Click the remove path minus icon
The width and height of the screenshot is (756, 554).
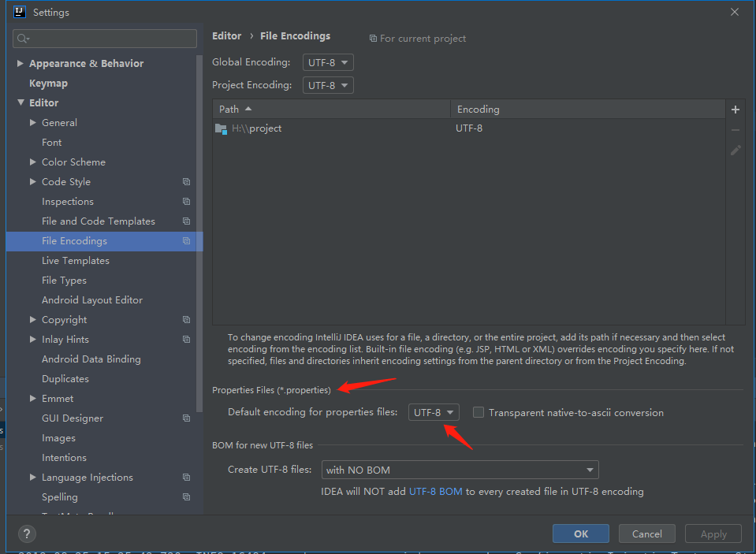[x=736, y=130]
